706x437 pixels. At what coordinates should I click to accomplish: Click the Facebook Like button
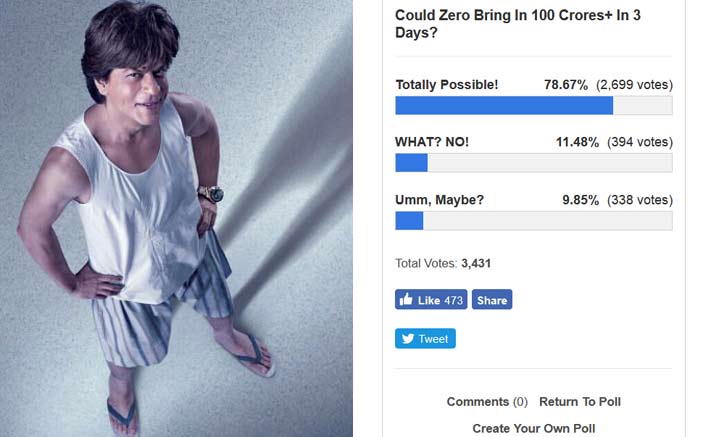[x=431, y=299]
